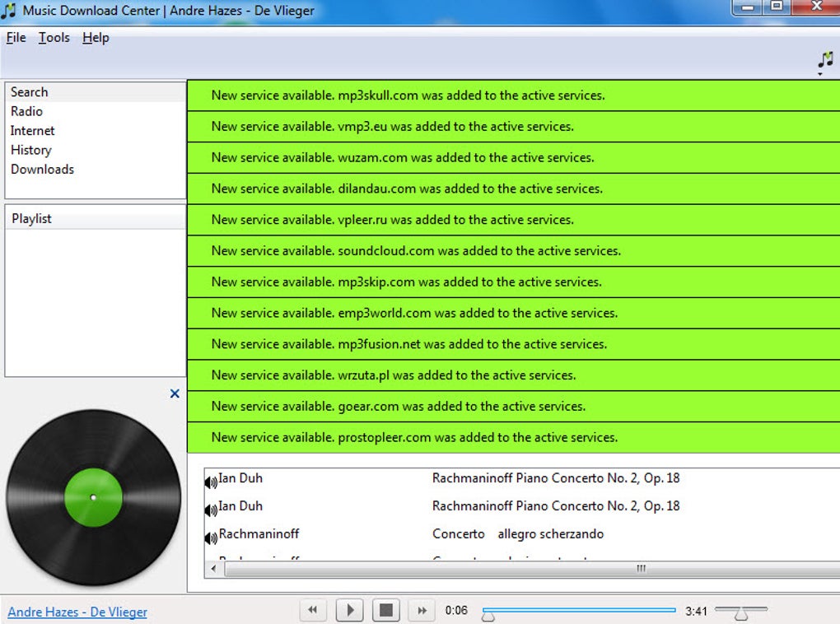Click speaker icon on second Ian Duh row

[x=211, y=510]
